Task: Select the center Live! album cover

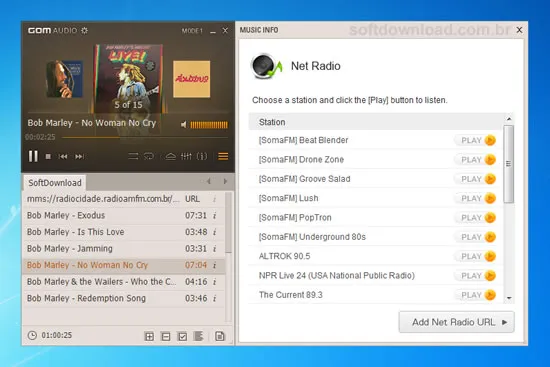Action: pyautogui.click(x=128, y=78)
